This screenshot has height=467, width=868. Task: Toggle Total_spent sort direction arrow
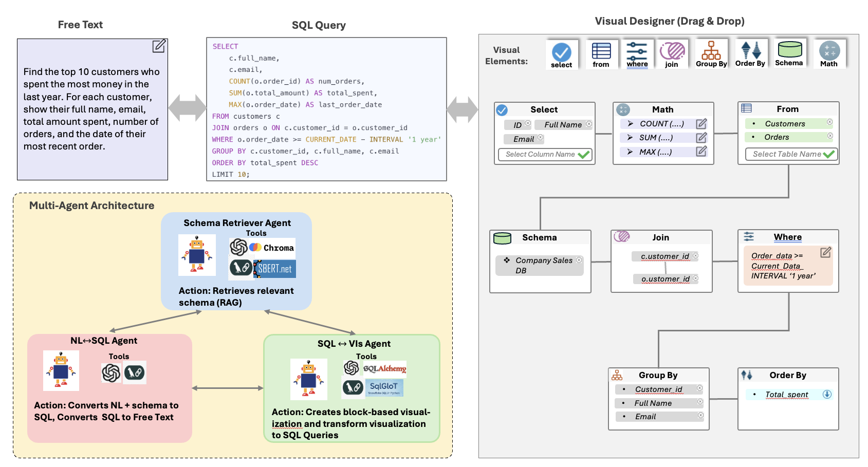(827, 395)
